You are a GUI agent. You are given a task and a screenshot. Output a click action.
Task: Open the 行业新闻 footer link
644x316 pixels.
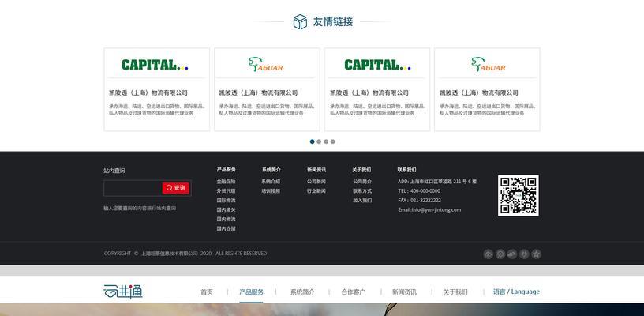316,190
